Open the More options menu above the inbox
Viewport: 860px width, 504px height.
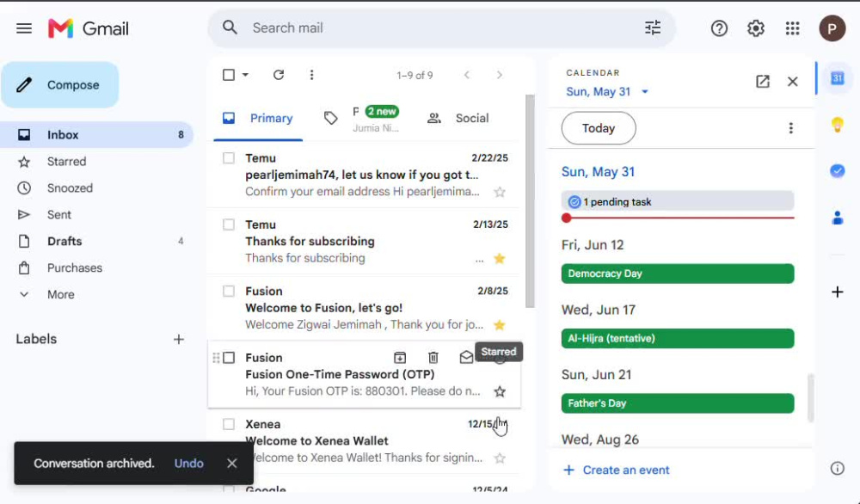[x=311, y=75]
